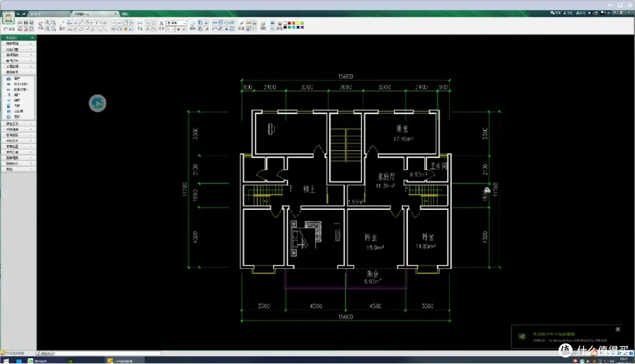Pick the white color swatch
The image size is (635, 364).
point(285,23)
